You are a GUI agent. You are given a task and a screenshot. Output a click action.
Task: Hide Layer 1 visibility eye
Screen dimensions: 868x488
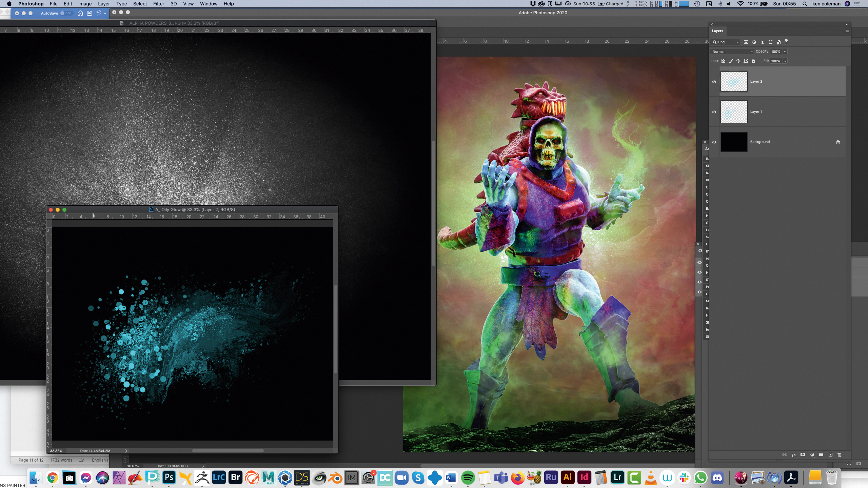coord(714,112)
